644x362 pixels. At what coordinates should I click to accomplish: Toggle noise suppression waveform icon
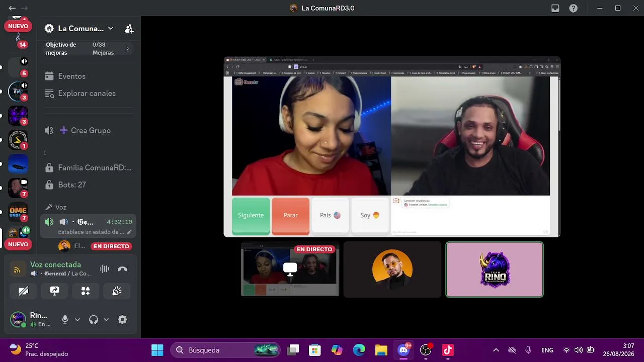coord(104,269)
